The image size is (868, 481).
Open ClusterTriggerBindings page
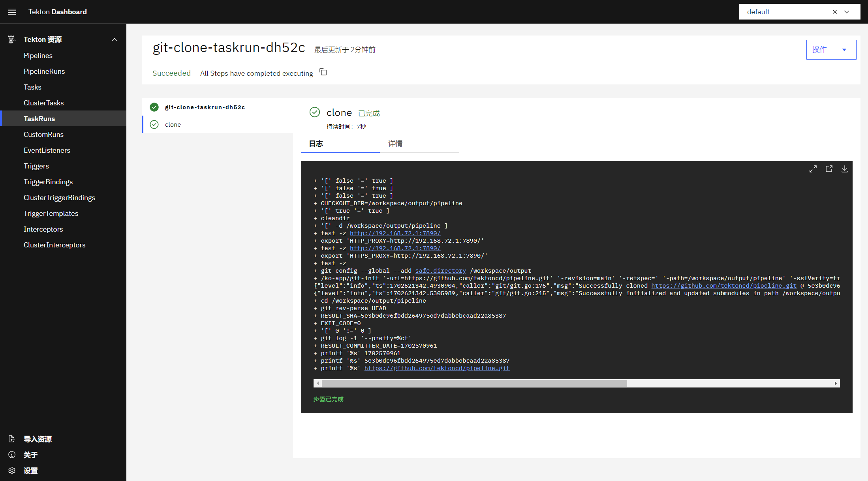63,198
